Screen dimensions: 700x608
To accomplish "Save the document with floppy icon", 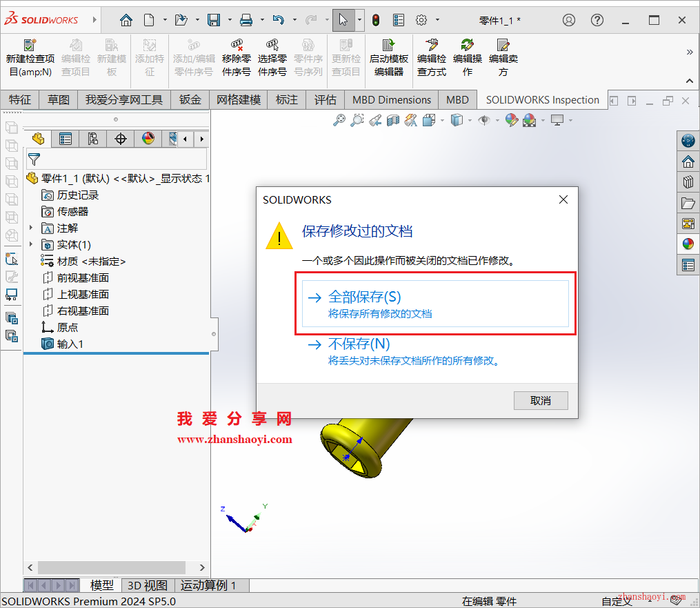I will click(214, 20).
